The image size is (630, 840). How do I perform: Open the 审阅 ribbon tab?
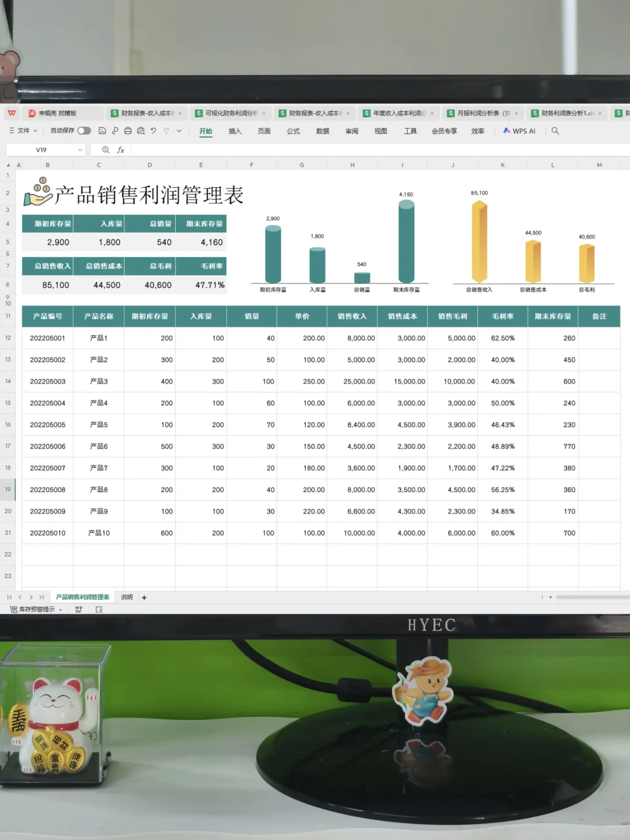352,131
